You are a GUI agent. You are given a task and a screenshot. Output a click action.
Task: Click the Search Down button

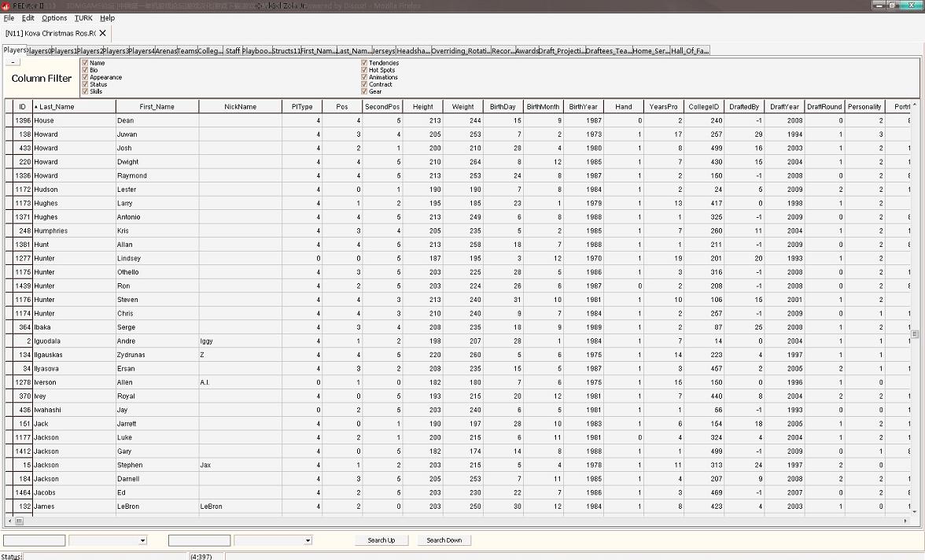tap(444, 540)
